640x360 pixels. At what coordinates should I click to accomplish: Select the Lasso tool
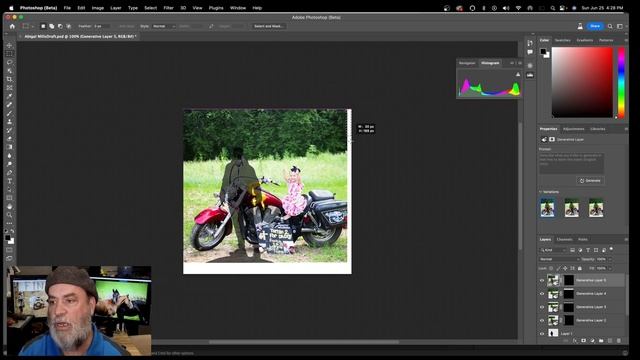point(9,62)
